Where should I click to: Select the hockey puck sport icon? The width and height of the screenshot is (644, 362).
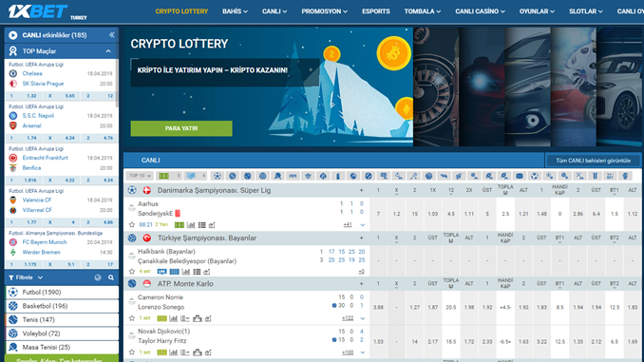(x=520, y=176)
